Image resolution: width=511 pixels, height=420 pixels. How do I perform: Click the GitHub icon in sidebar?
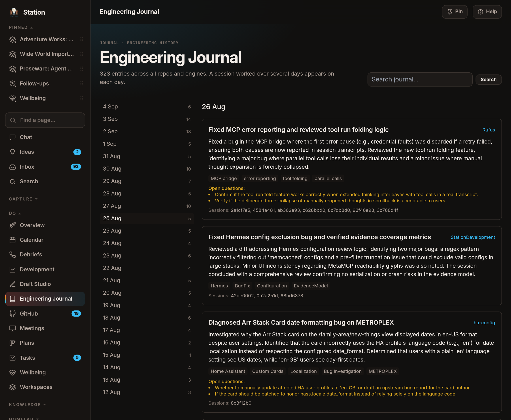[x=13, y=314]
